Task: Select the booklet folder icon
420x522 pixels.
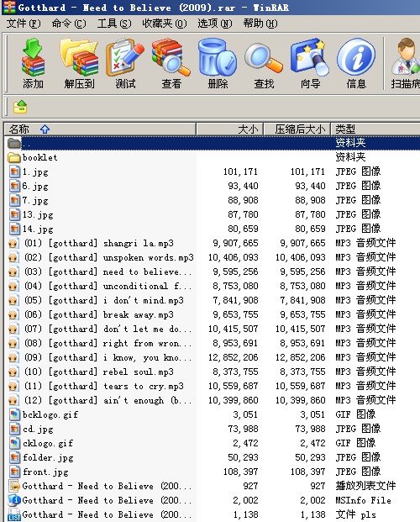Action: pos(14,157)
